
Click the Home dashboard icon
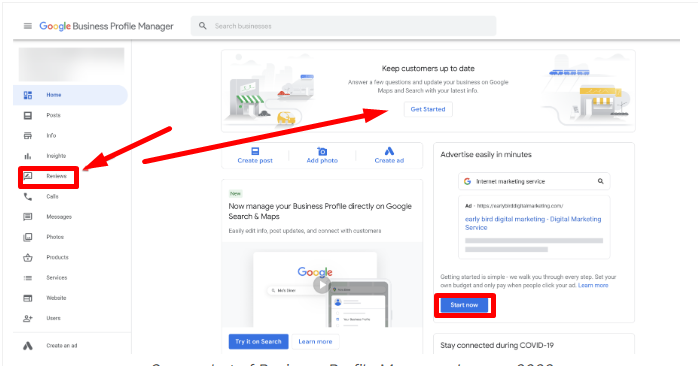tap(28, 95)
